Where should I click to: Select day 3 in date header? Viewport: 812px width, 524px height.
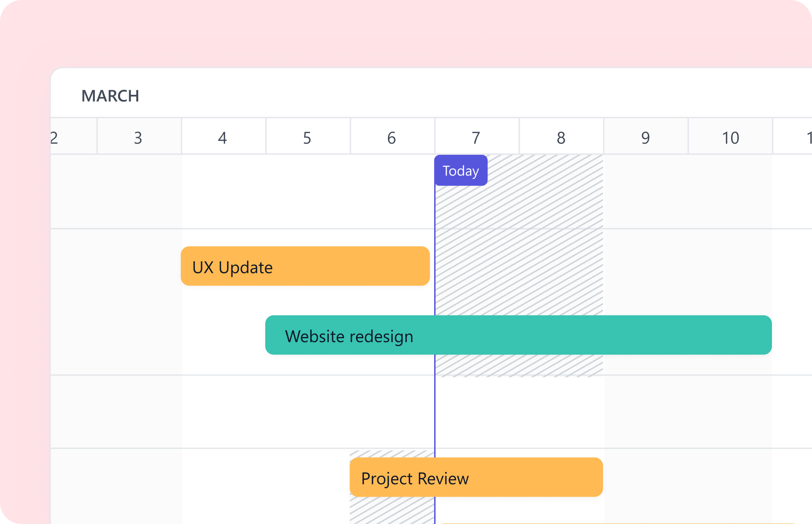[138, 137]
